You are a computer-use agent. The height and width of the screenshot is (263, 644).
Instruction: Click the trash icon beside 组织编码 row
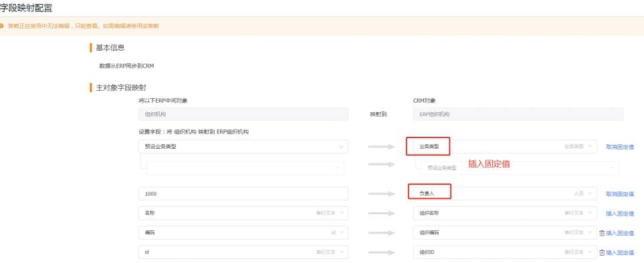(602, 233)
